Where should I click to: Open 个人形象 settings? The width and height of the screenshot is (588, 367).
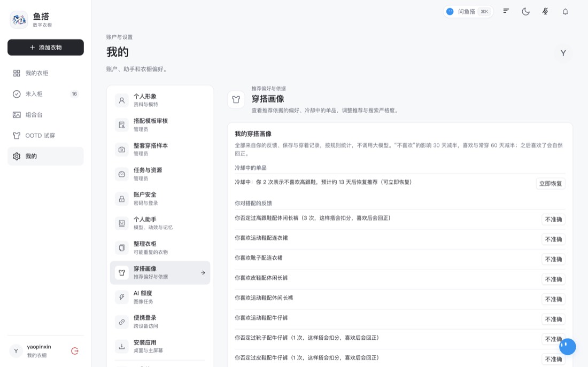pos(160,100)
